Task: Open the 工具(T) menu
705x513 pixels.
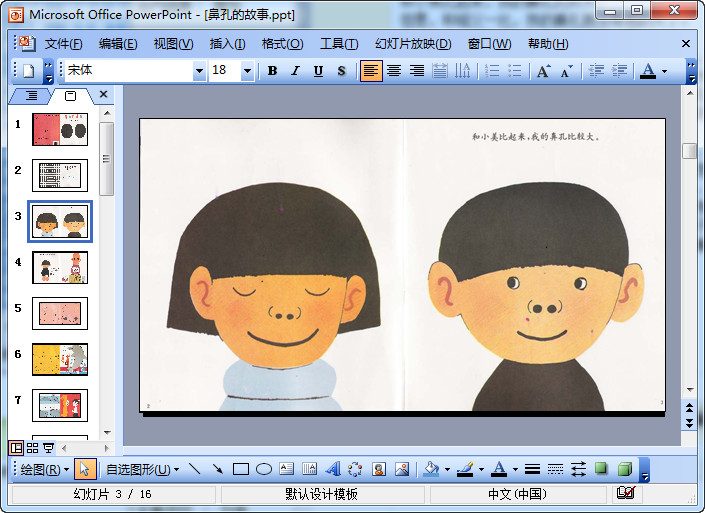Action: coord(339,44)
